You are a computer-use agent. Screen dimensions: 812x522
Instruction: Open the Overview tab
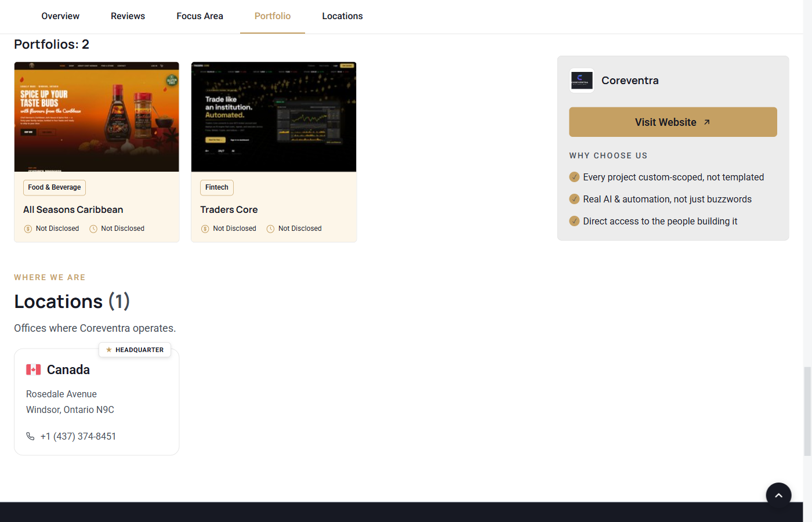pyautogui.click(x=60, y=16)
